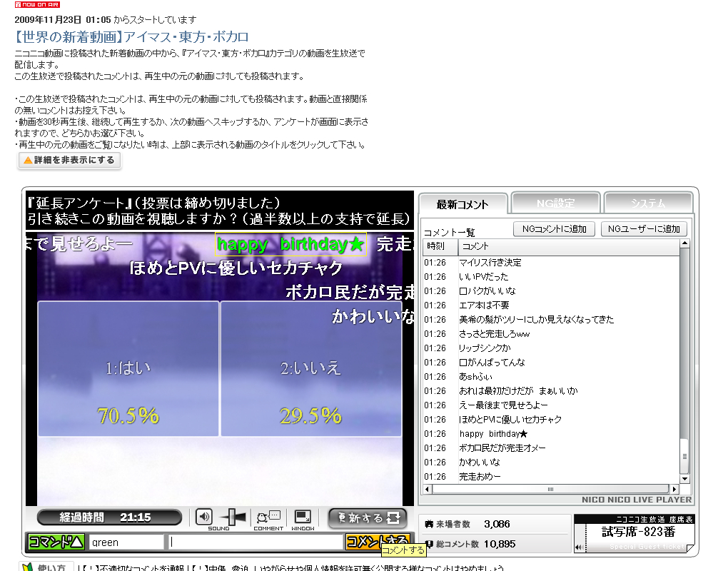Click the now on air badge
Screen dimensions: 728x571
37,5
